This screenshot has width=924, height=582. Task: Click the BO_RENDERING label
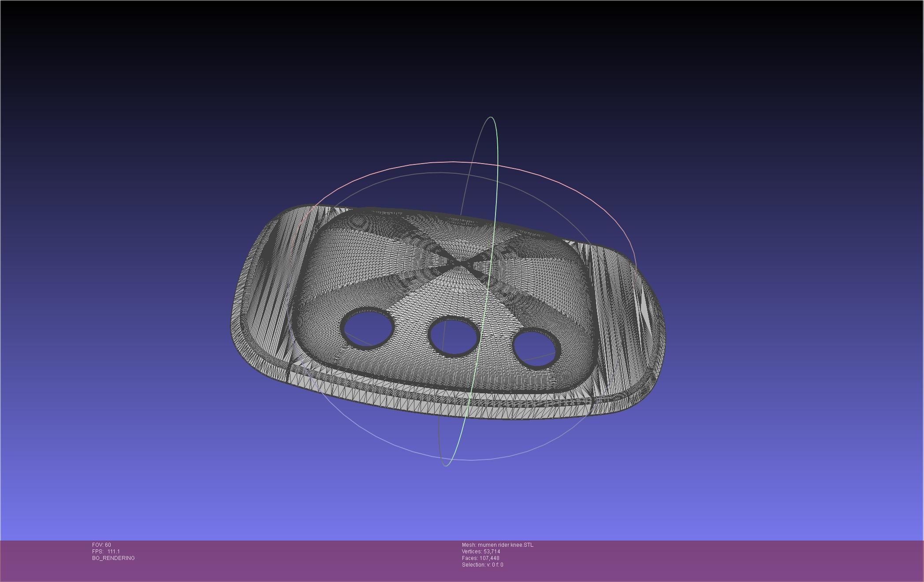pyautogui.click(x=113, y=558)
